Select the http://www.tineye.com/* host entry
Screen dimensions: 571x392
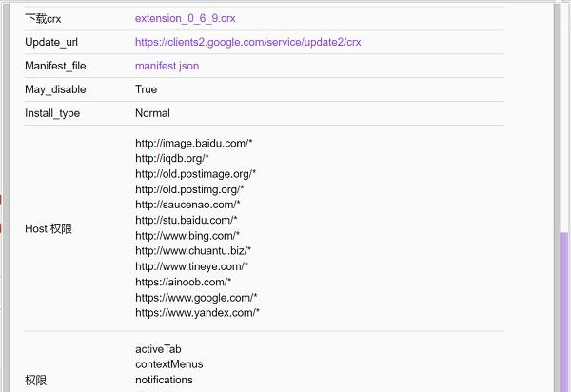click(190, 266)
